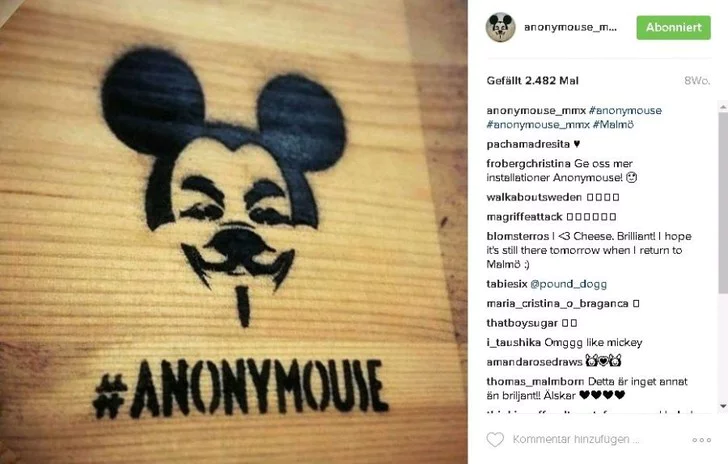The image size is (728, 464).
Task: Click the Anonymouse stencil photo
Action: [234, 232]
